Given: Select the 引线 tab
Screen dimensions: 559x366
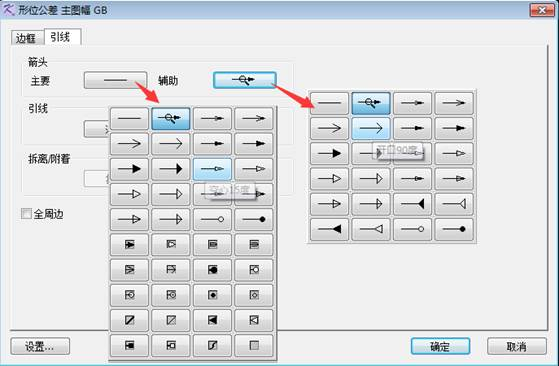Looking at the screenshot, I should 62,37.
